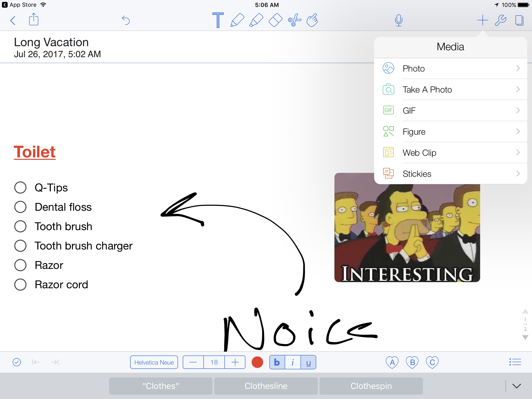Apply heart style C
Screen dimensions: 532x399
pos(432,362)
